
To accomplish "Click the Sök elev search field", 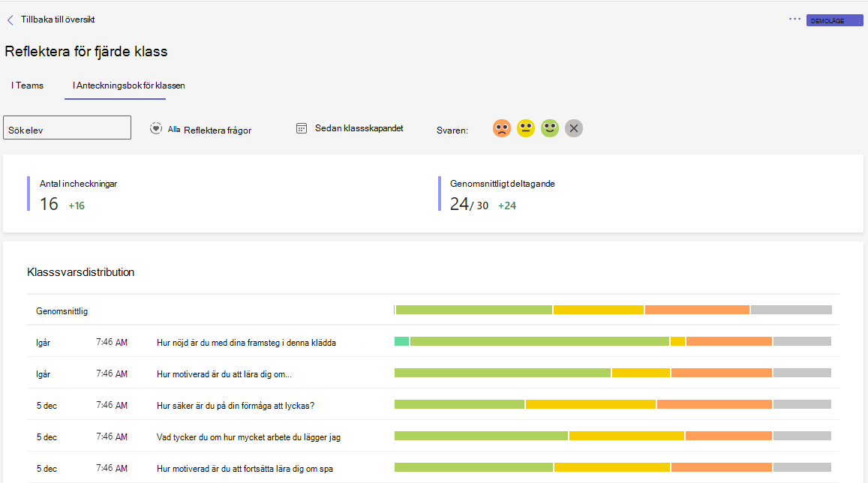I will point(67,127).
